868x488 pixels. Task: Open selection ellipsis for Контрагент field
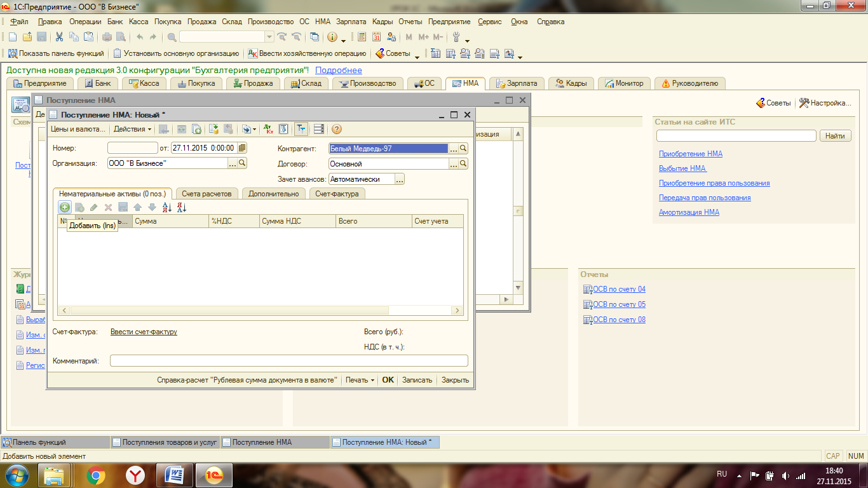click(x=454, y=148)
